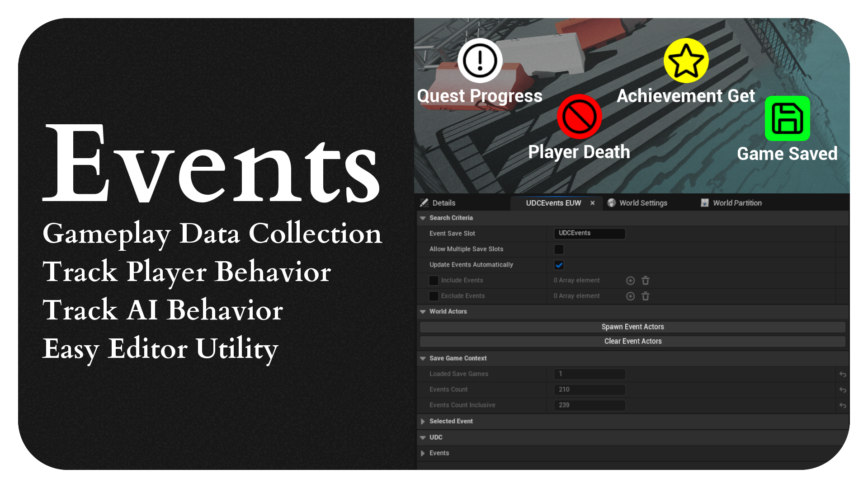Click the 'Event Save Slot' label
Screen dimensions: 868x488
[452, 234]
